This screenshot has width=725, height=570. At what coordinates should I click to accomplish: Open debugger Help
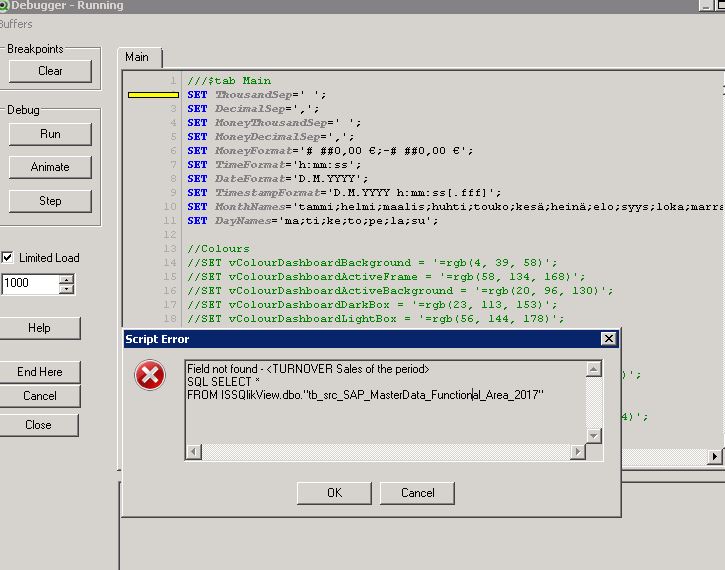(39, 328)
